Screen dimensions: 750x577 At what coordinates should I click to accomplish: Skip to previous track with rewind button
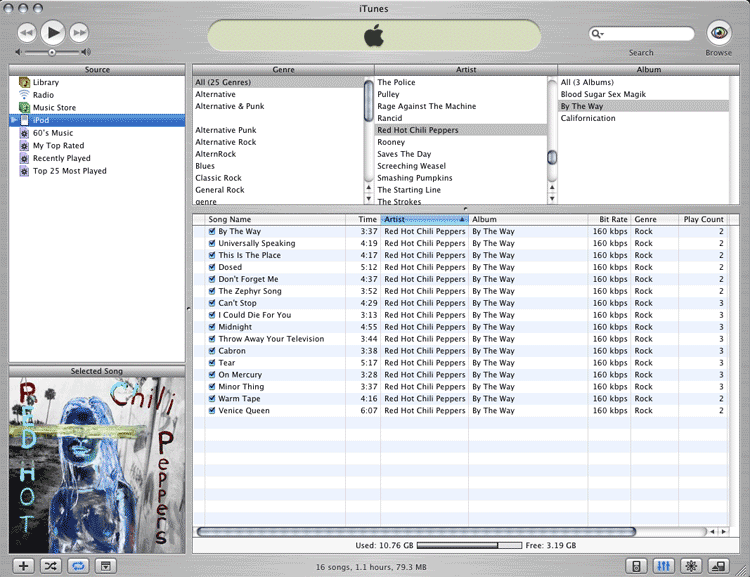point(27,33)
